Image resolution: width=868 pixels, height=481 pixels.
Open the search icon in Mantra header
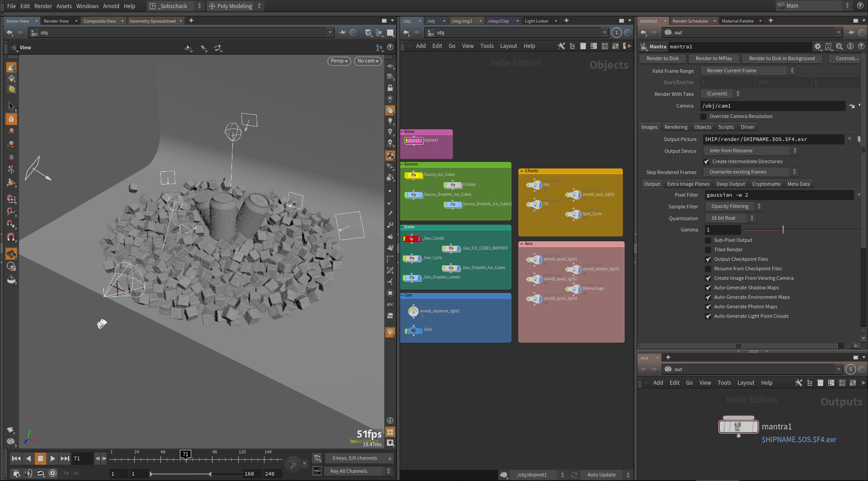(x=839, y=47)
